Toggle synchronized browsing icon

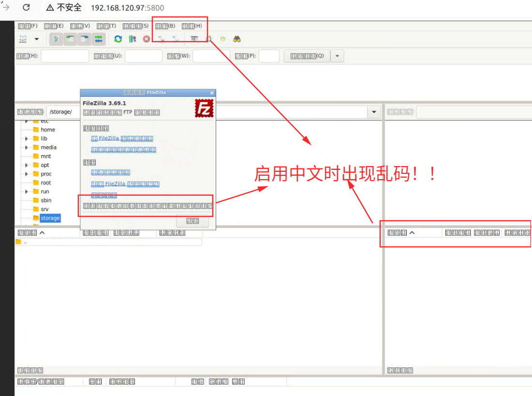[x=222, y=39]
